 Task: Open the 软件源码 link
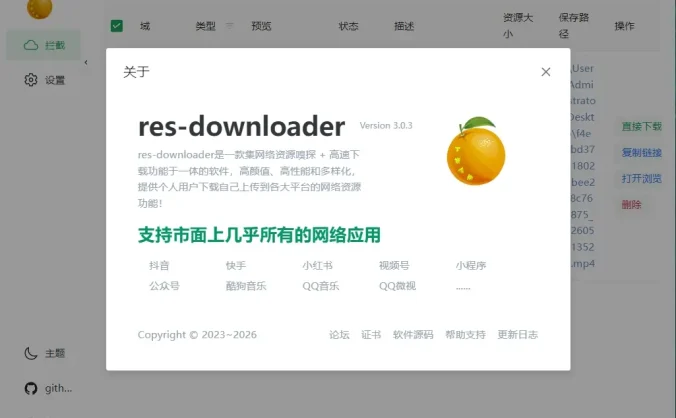(413, 335)
